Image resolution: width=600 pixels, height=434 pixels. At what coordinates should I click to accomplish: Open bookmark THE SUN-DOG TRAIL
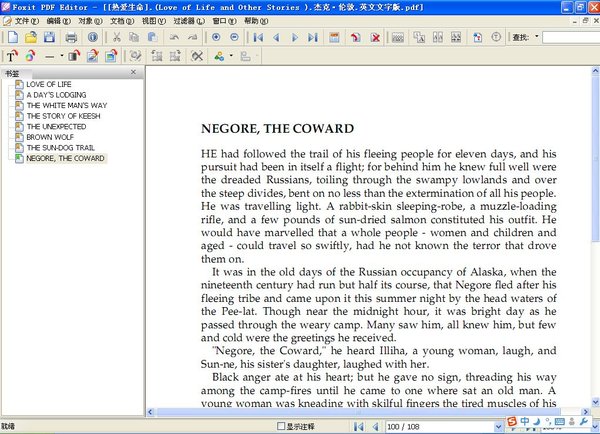pos(60,148)
